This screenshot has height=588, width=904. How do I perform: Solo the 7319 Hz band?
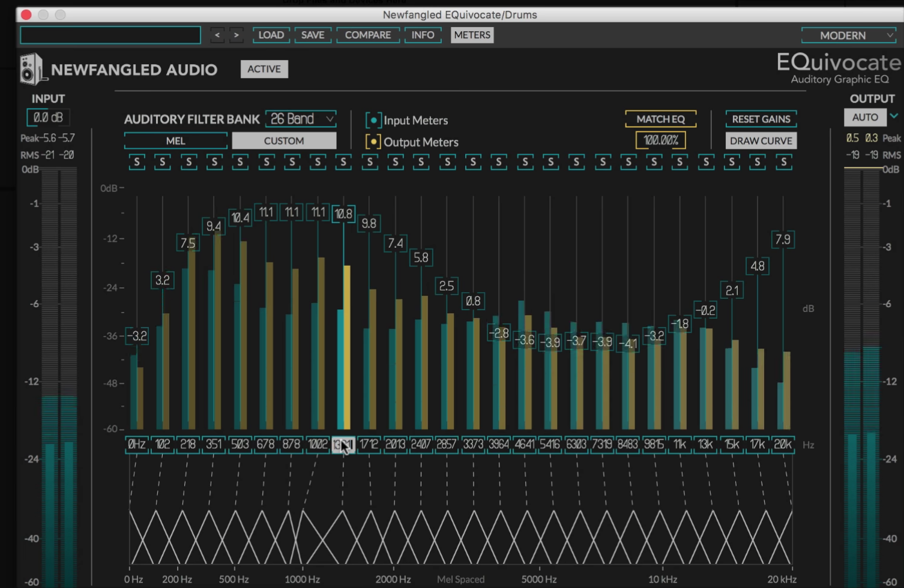click(602, 162)
